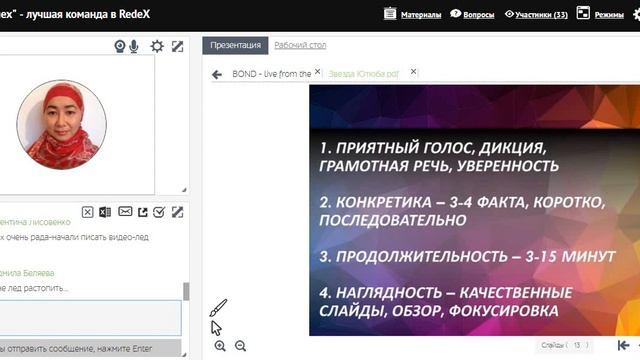The height and width of the screenshot is (360, 640).
Task: Open the BOND - live from the document tab
Action: point(271,74)
